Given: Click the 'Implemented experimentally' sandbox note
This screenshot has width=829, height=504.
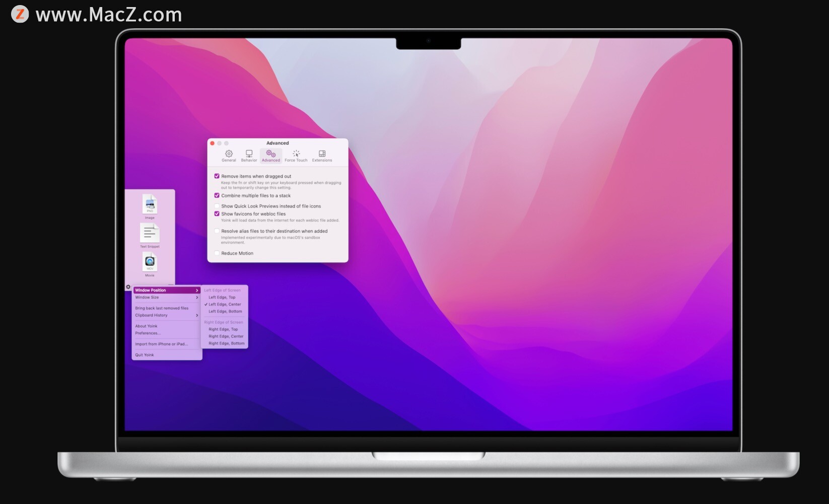Looking at the screenshot, I should pyautogui.click(x=270, y=240).
